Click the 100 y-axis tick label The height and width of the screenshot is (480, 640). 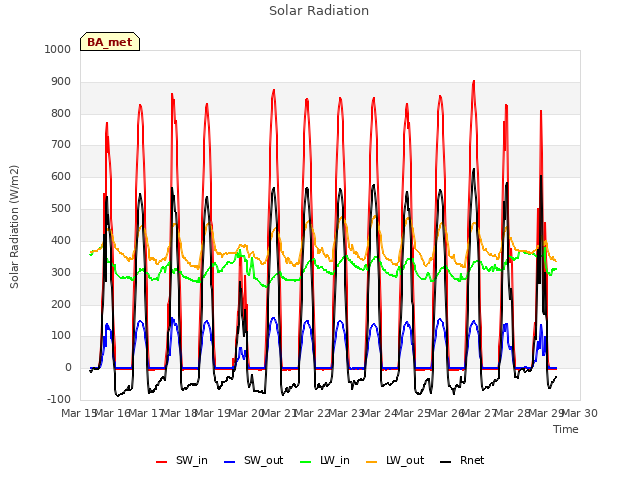click(61, 336)
